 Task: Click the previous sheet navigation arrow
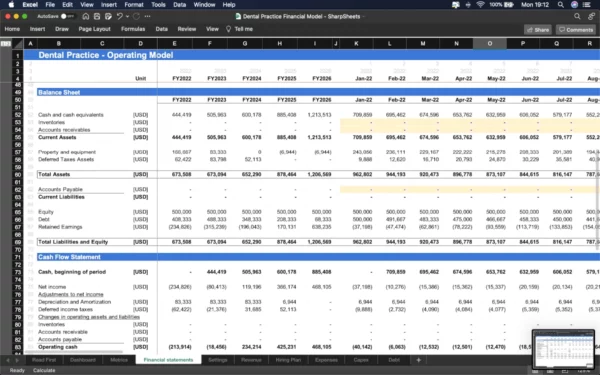click(x=8, y=360)
